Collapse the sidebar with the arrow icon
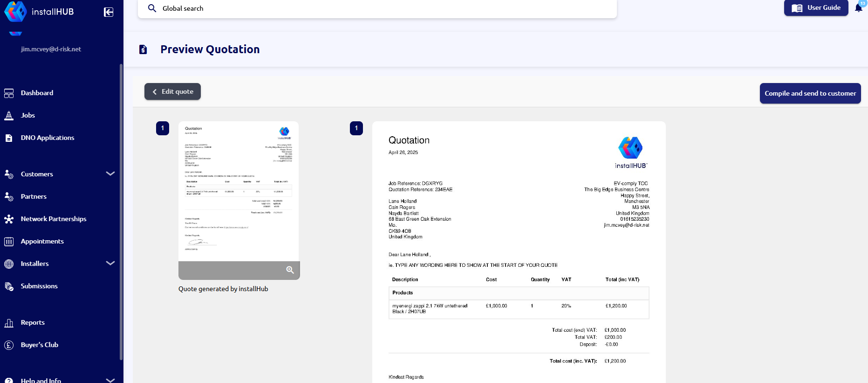868x383 pixels. click(109, 12)
